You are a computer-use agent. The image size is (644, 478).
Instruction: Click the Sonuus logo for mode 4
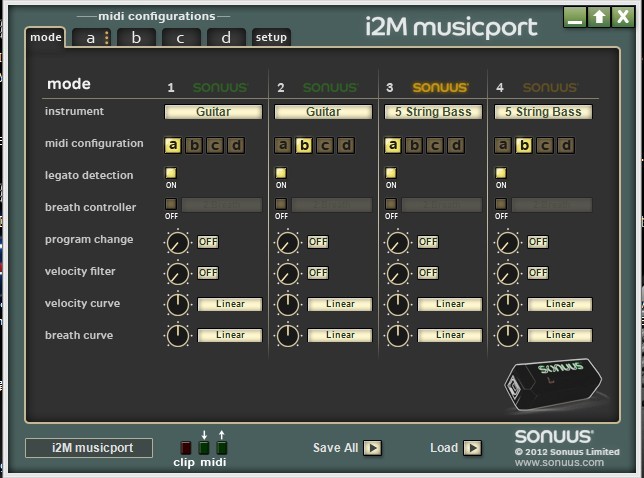[550, 87]
